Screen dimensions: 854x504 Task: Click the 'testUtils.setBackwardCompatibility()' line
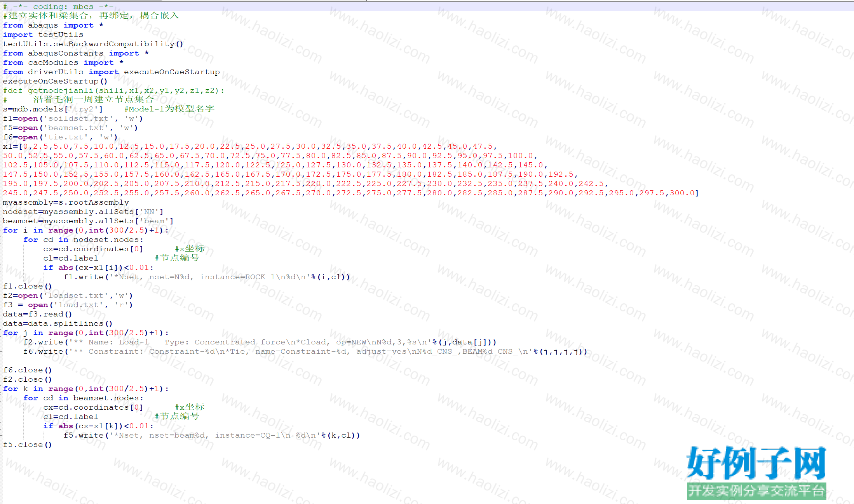93,44
